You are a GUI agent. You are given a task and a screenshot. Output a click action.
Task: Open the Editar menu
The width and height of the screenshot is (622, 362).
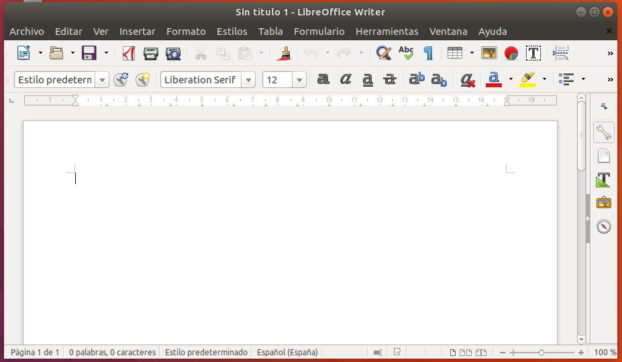click(x=68, y=31)
